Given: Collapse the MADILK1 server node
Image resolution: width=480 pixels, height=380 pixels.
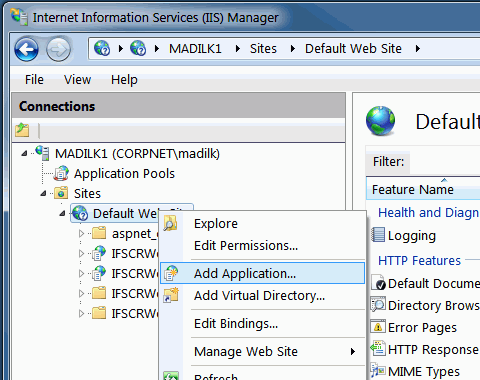Looking at the screenshot, I should [24, 154].
